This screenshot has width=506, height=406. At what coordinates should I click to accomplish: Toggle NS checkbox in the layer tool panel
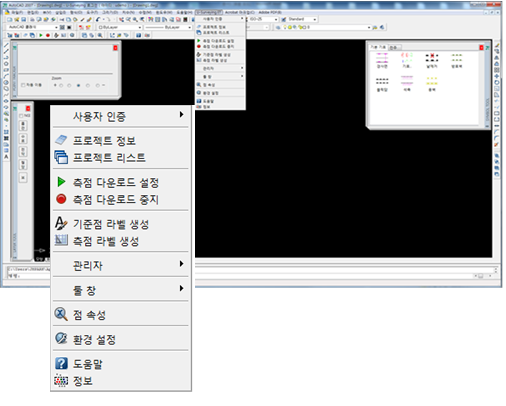(x=21, y=116)
